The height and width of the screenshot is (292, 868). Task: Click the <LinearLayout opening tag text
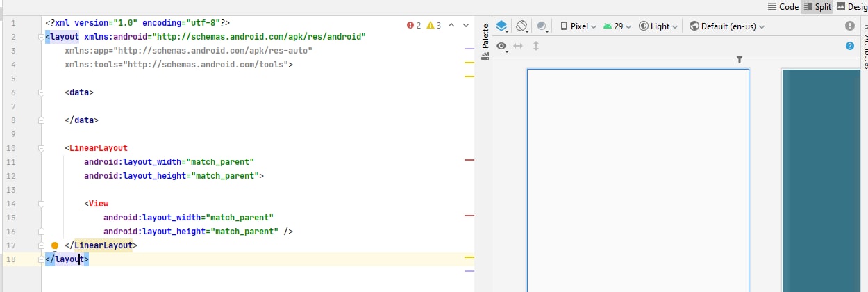pyautogui.click(x=96, y=147)
